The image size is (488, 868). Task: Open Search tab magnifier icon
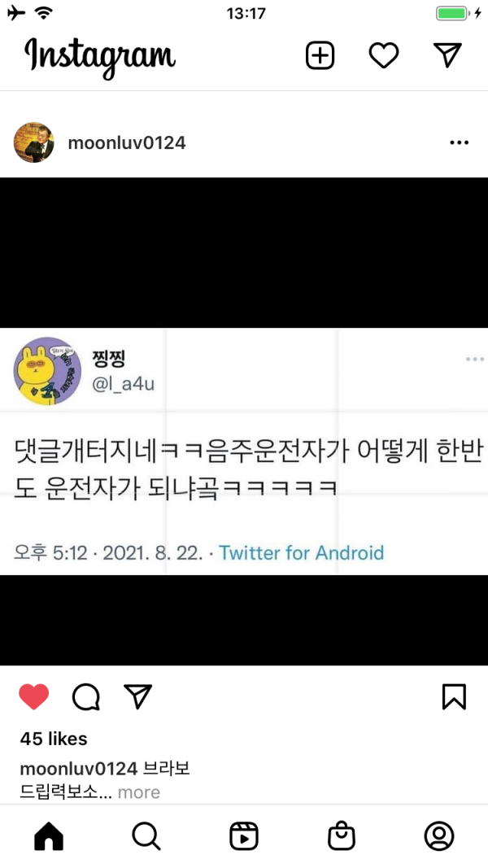tap(146, 836)
